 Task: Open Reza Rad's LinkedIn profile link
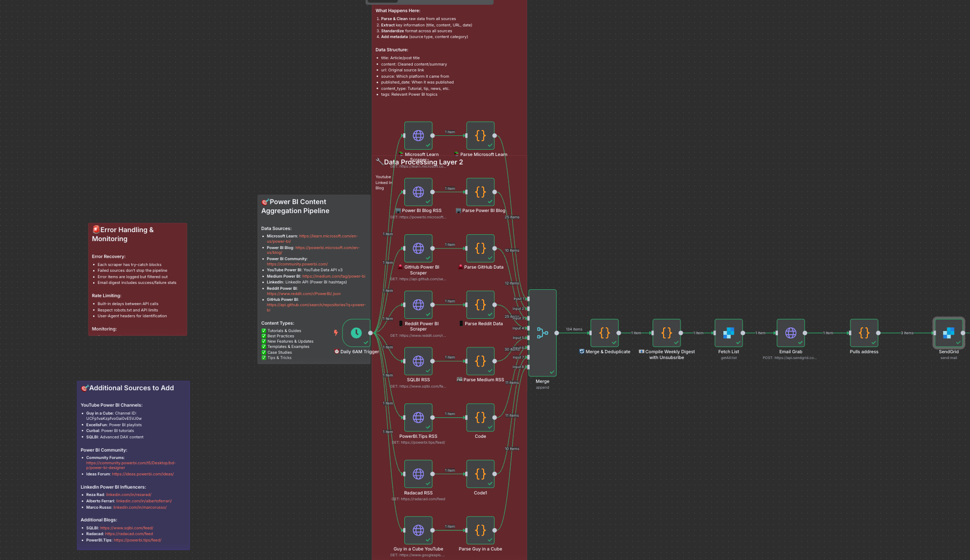point(129,494)
